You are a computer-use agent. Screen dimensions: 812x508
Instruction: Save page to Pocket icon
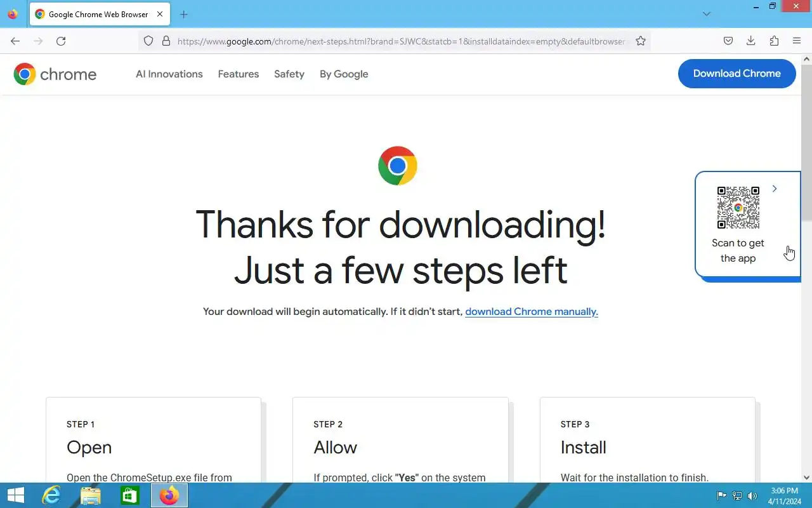coord(728,41)
